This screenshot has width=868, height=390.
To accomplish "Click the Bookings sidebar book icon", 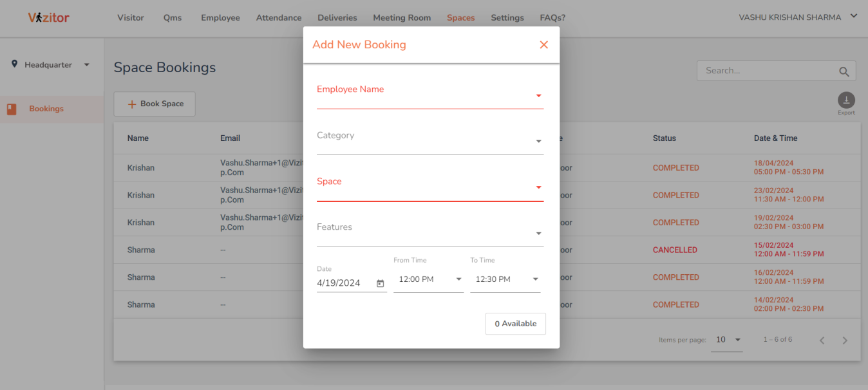I will point(12,109).
